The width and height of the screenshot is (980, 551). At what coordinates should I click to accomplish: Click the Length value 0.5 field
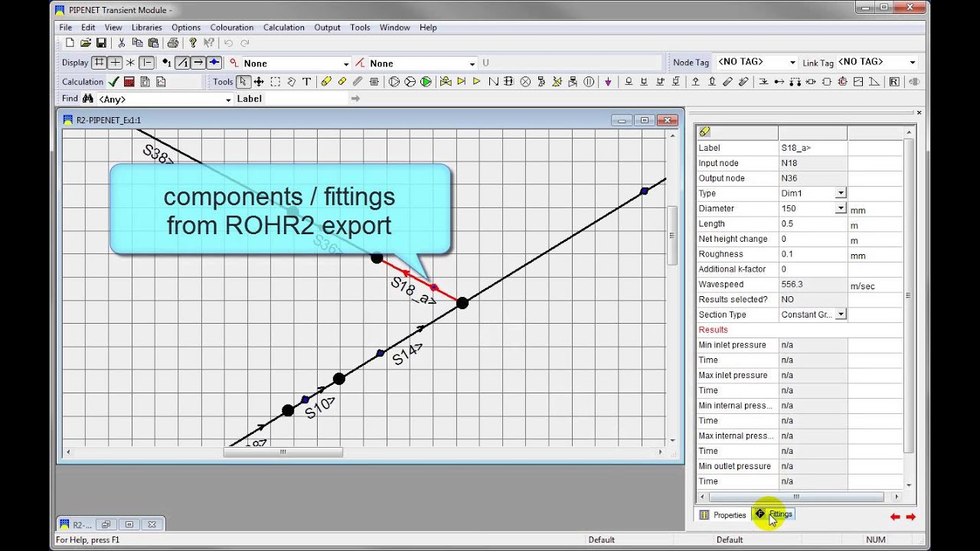[812, 223]
